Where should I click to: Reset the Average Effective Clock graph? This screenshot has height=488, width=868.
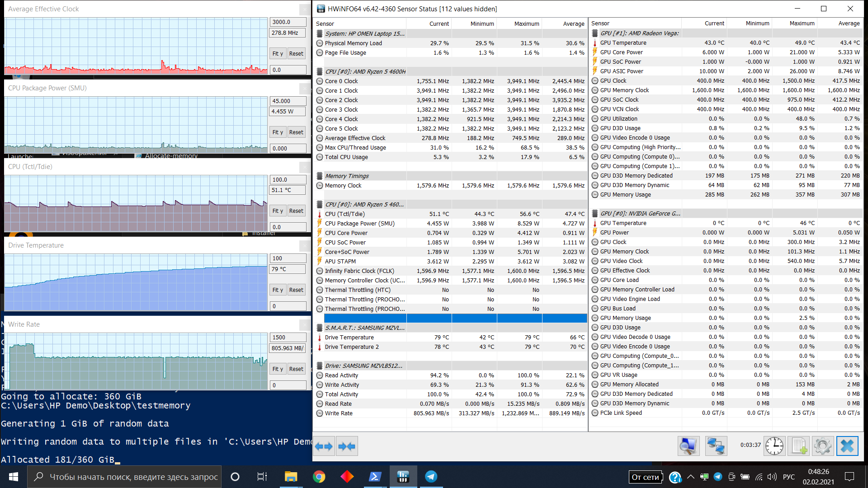[x=296, y=54]
